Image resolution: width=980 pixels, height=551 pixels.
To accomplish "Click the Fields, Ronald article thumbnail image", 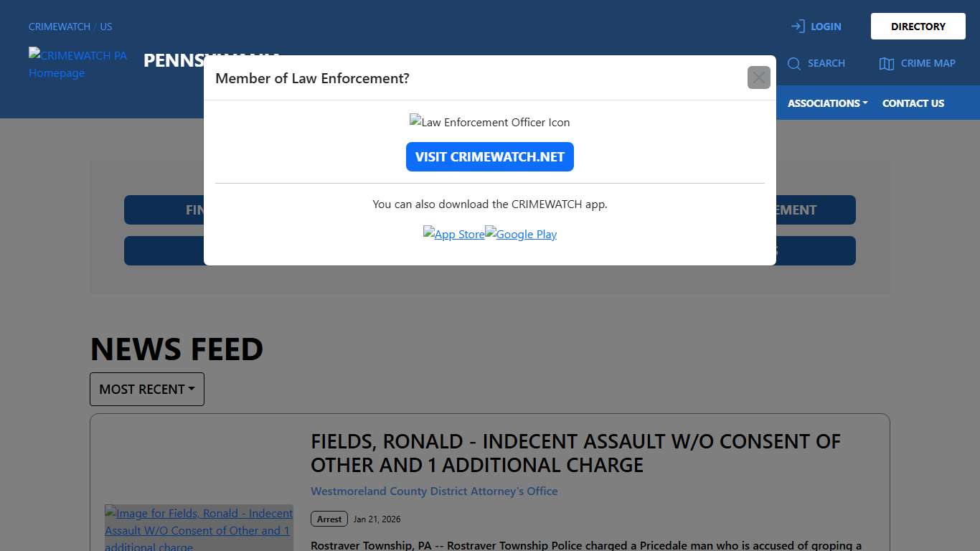I will tap(199, 528).
